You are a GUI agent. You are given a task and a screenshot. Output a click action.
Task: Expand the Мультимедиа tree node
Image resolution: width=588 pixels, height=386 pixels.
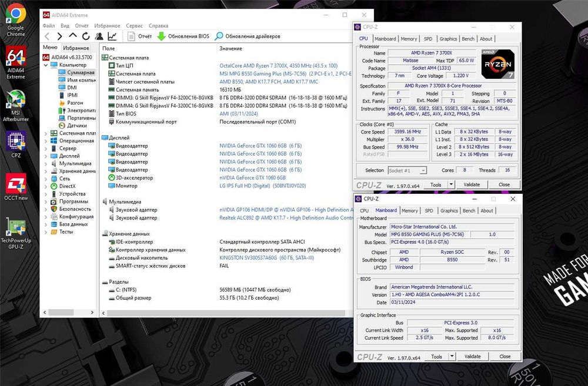[46, 163]
